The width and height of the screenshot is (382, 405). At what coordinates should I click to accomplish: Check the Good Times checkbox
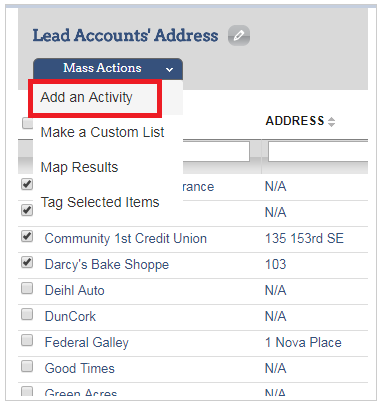[x=27, y=367]
